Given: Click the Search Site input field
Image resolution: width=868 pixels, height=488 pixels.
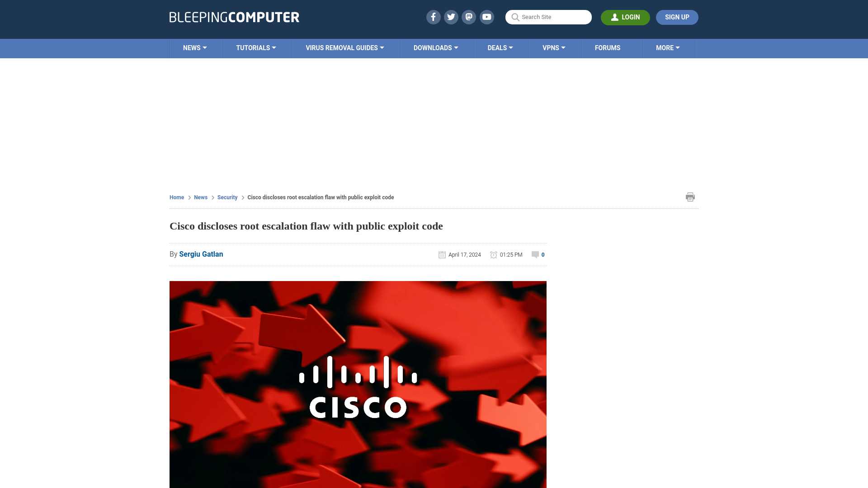Looking at the screenshot, I should point(548,17).
